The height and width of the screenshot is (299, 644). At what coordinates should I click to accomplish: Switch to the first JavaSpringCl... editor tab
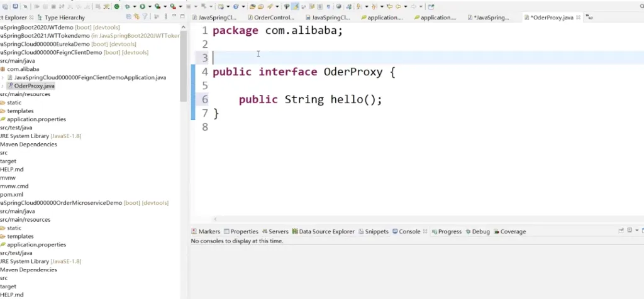pos(214,18)
